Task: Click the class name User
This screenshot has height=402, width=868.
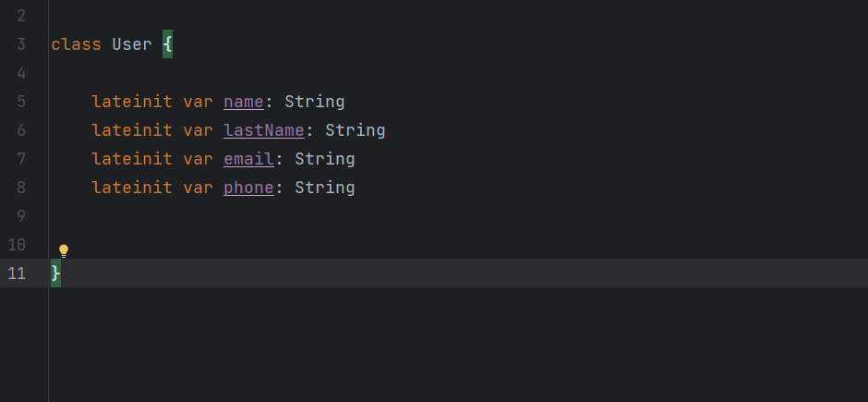Action: click(132, 44)
